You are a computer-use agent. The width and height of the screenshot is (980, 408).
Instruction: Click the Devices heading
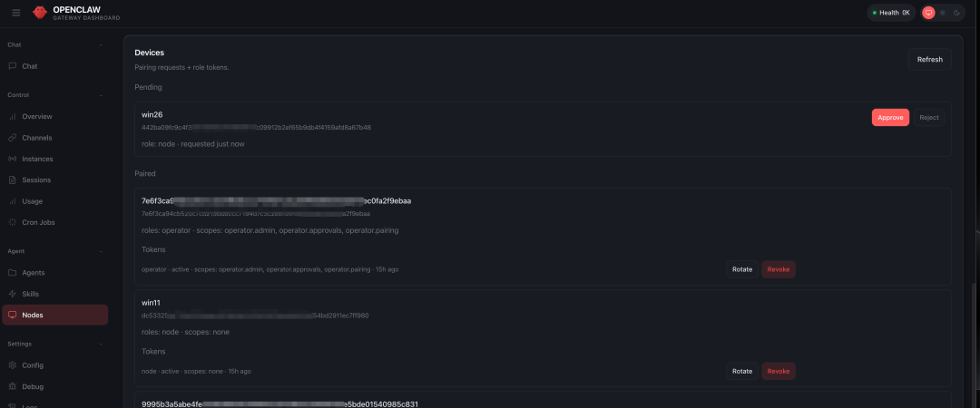[150, 53]
